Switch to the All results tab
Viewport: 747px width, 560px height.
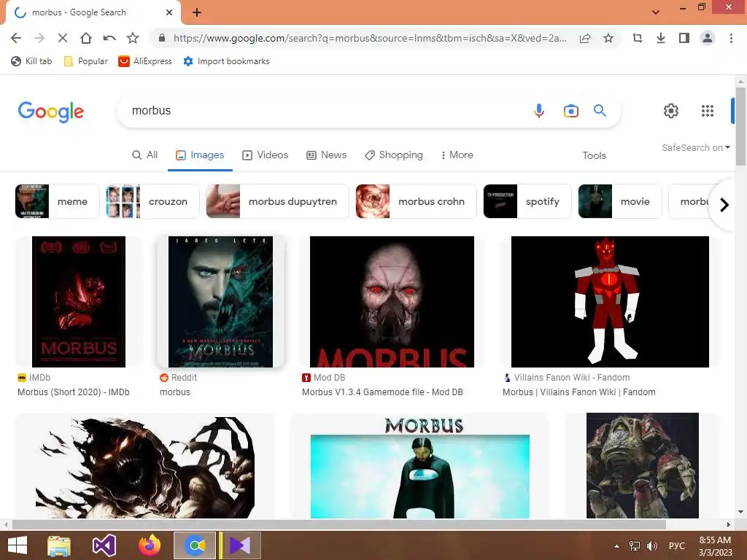[x=145, y=155]
